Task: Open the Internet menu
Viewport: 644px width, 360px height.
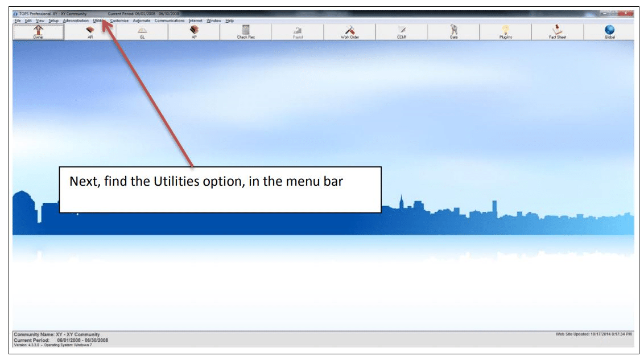Action: point(196,21)
